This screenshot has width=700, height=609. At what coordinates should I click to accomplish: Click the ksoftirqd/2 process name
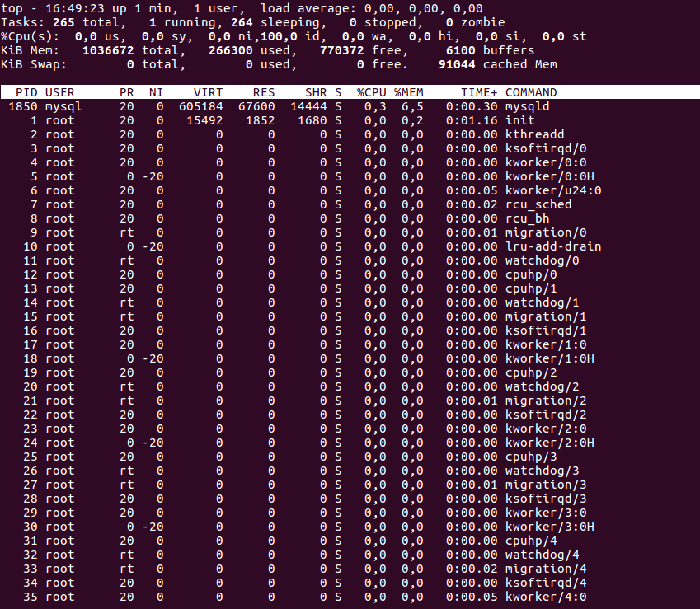coord(546,415)
